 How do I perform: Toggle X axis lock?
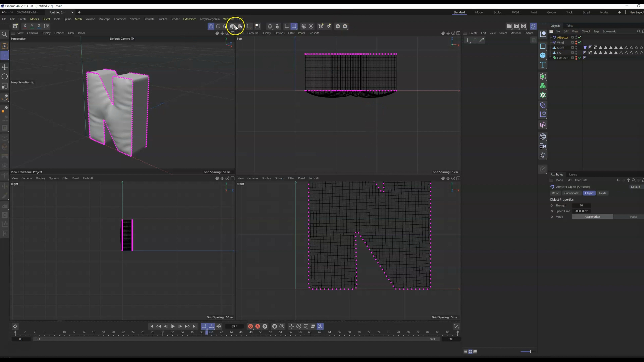click(25, 26)
